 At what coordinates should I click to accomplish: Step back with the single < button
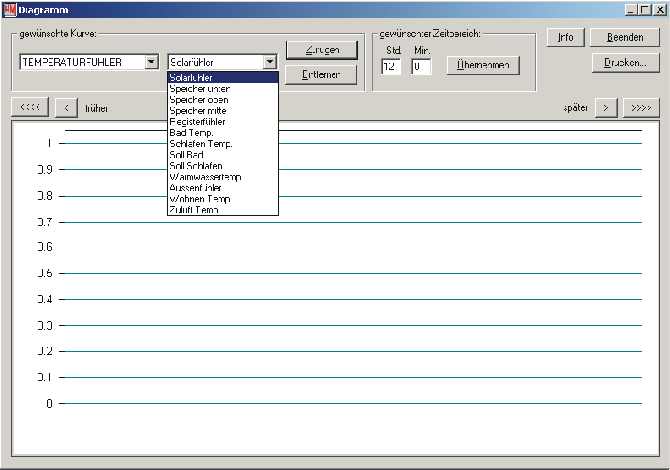point(66,107)
